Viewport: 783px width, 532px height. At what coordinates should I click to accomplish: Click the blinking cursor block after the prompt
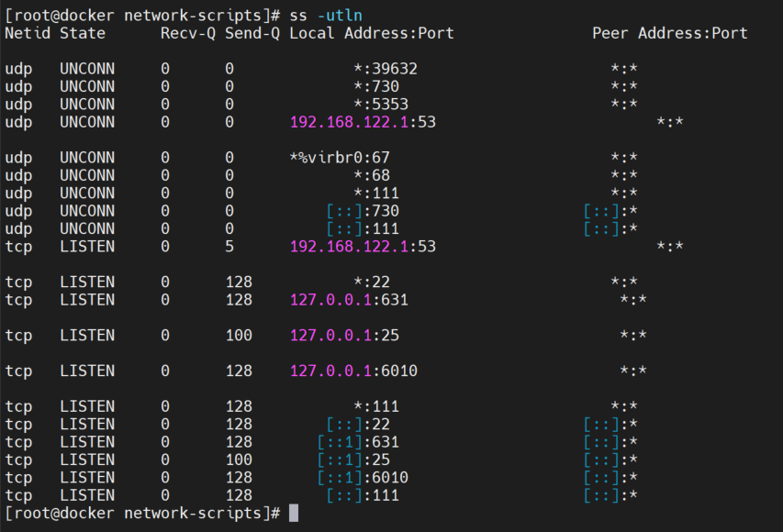294,513
